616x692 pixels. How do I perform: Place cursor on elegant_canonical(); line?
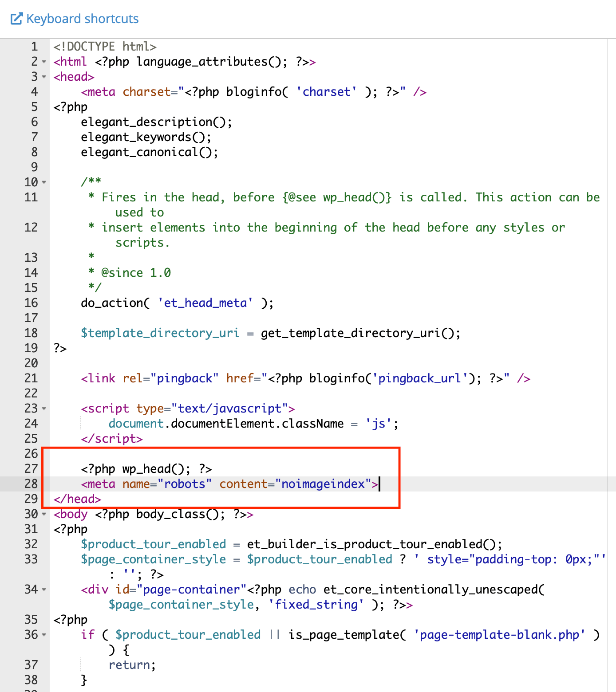tap(150, 152)
